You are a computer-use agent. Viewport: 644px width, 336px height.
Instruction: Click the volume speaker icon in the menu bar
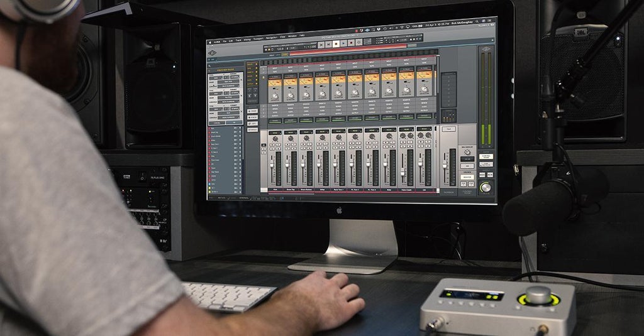click(x=391, y=28)
